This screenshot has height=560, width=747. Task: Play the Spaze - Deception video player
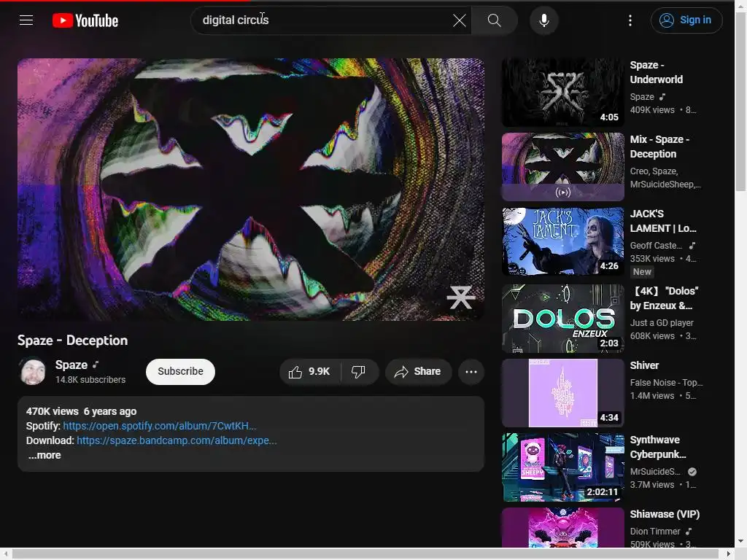[x=251, y=189]
